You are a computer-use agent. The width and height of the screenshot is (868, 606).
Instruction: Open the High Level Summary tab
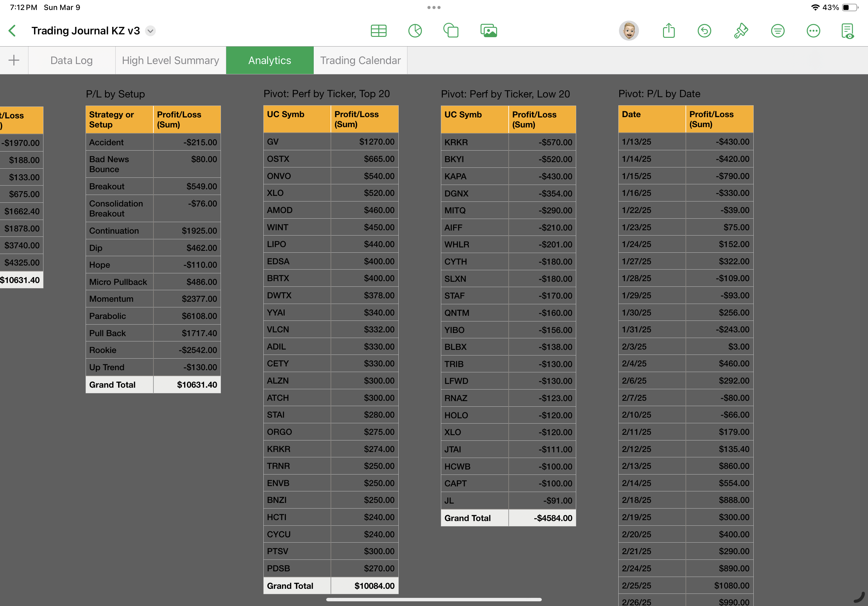171,61
